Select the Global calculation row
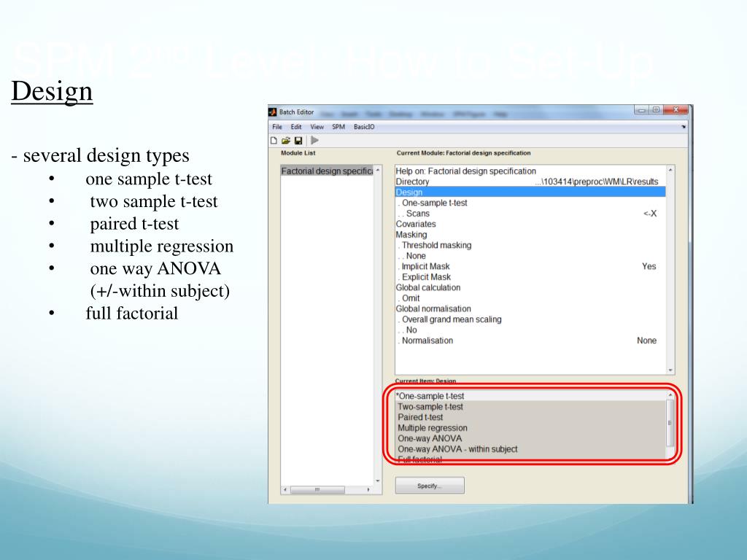 [x=530, y=287]
